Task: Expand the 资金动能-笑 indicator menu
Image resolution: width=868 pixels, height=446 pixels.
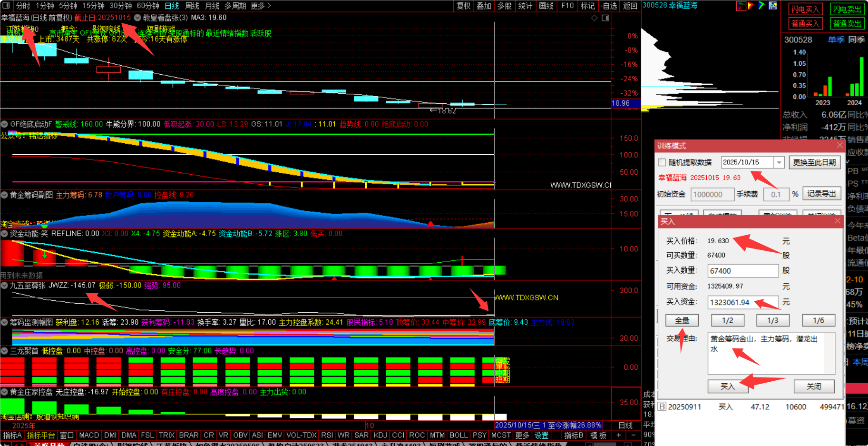Action: [x=4, y=234]
